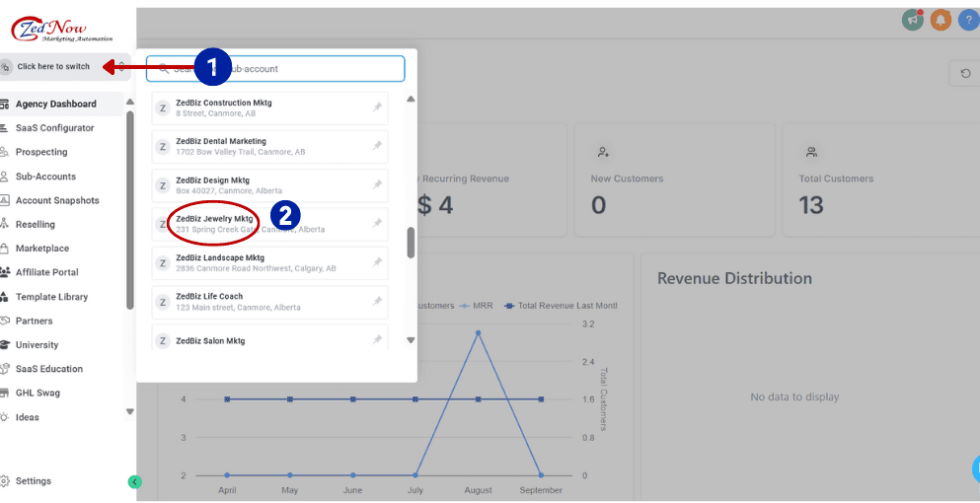Click the sub-account search field
980x503 pixels.
click(x=275, y=69)
